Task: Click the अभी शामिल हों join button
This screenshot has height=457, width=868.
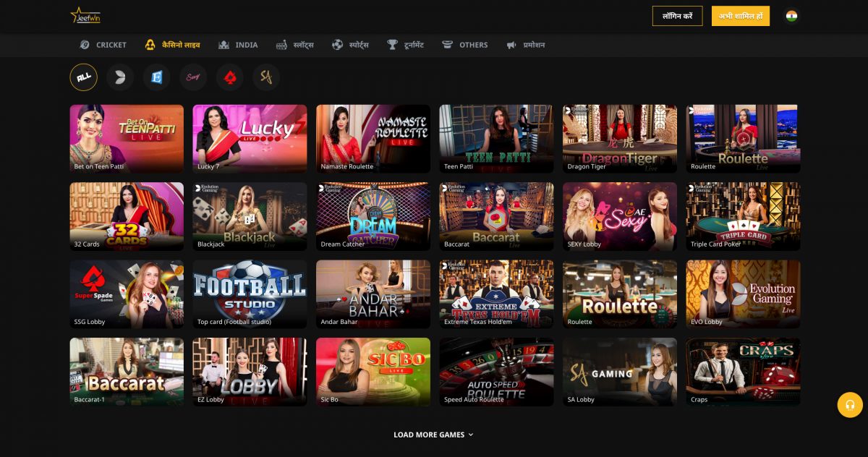Action: (741, 16)
